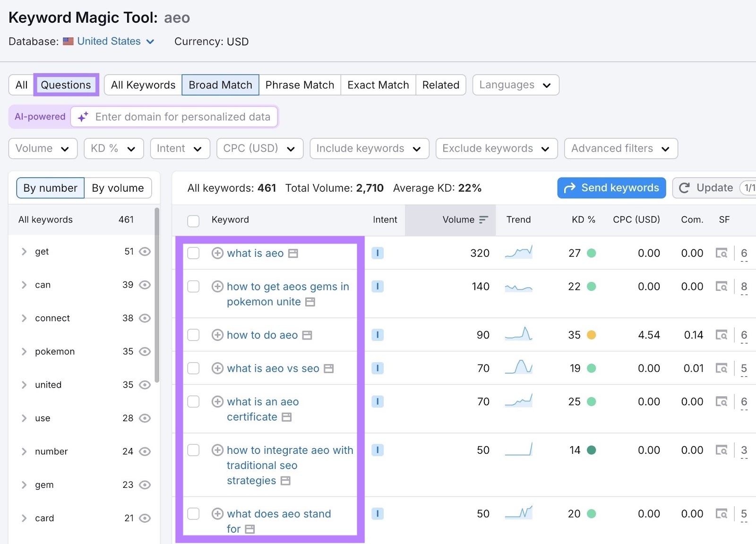Expand the "get" keyword group
Viewport: 756px width, 544px height.
tap(24, 252)
